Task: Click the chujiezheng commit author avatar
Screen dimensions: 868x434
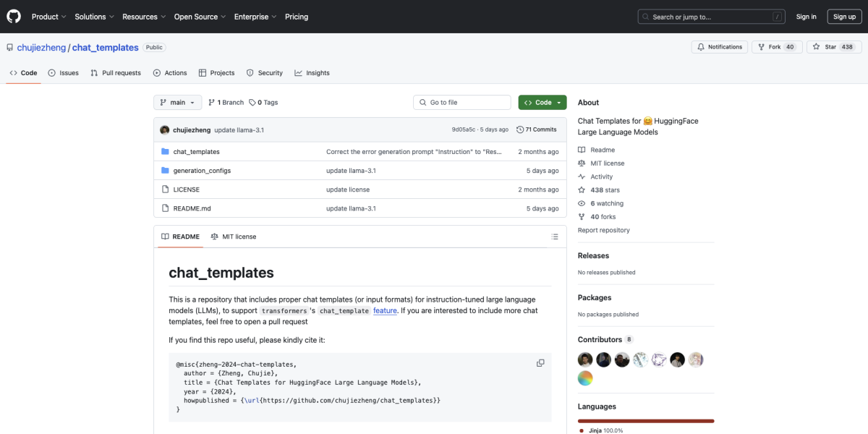Action: [x=165, y=129]
